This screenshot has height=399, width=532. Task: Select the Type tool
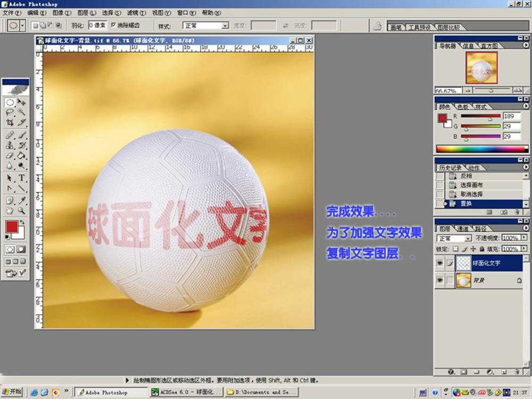[x=21, y=178]
